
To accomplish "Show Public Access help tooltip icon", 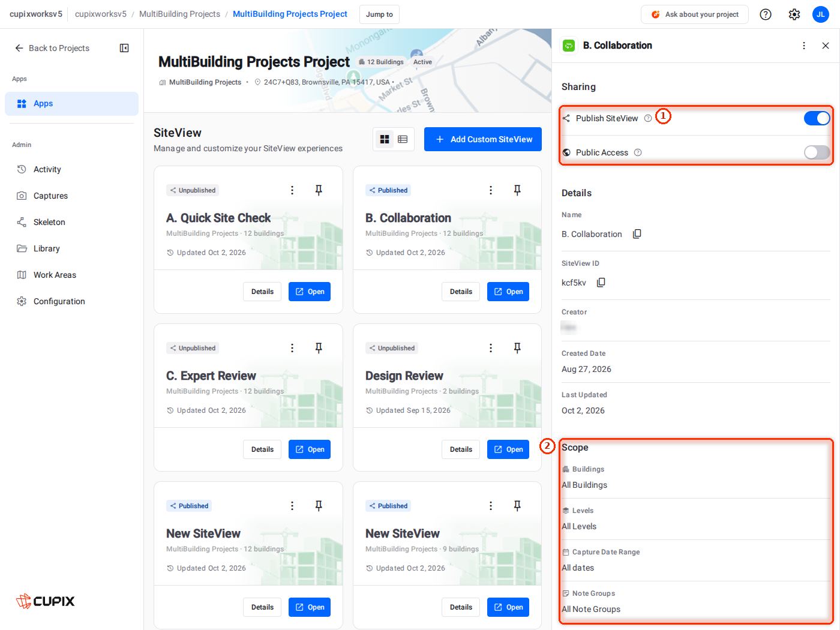I will [638, 152].
